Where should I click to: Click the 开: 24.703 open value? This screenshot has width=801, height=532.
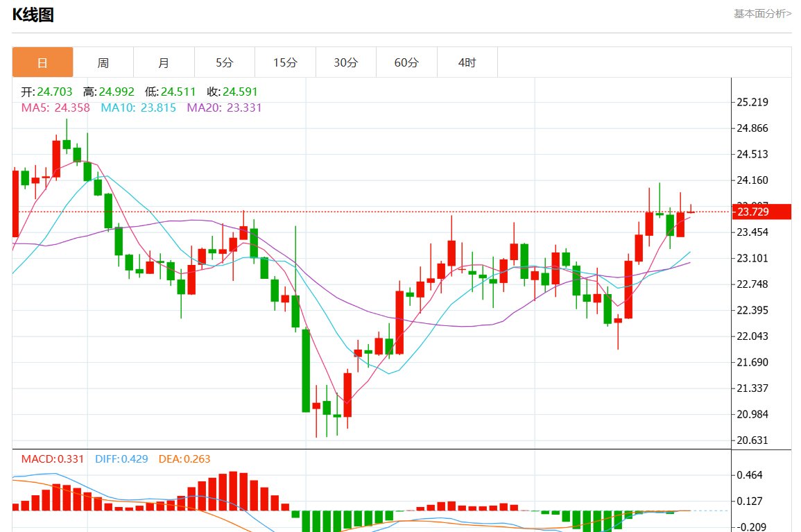[x=46, y=92]
